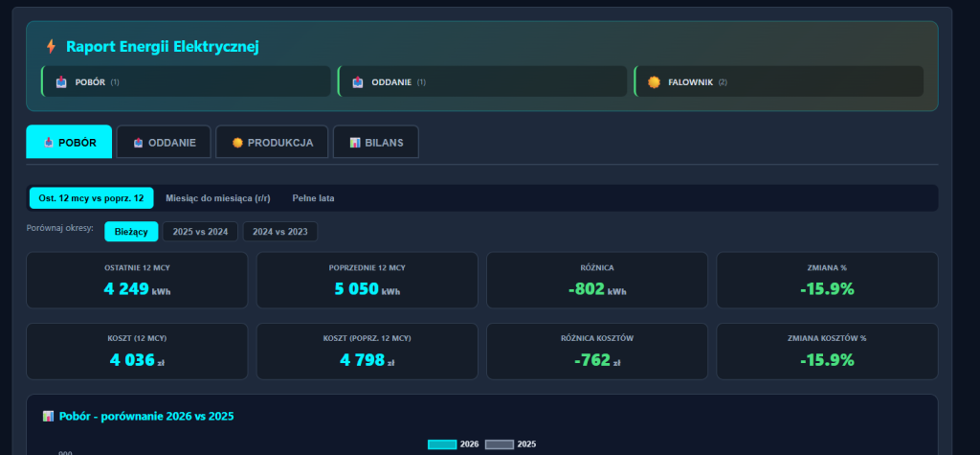
Task: Click the POBÓR entity inbox icon
Action: pos(61,82)
